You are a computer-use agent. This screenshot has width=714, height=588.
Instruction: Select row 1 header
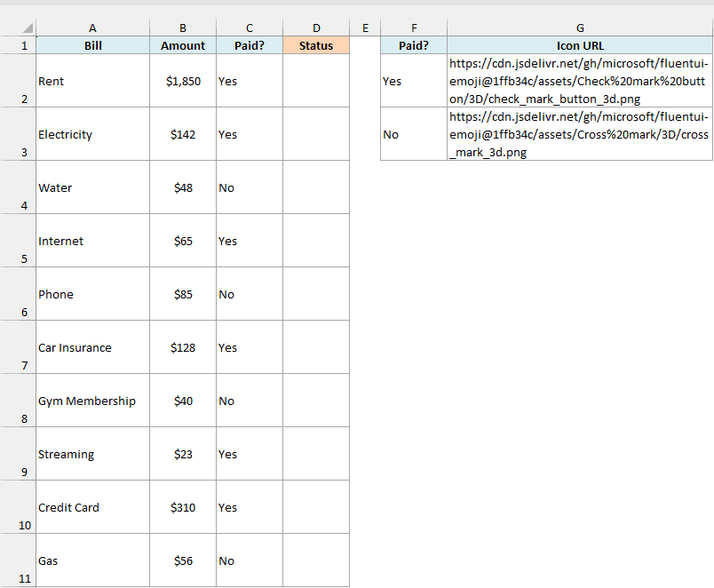(x=19, y=45)
